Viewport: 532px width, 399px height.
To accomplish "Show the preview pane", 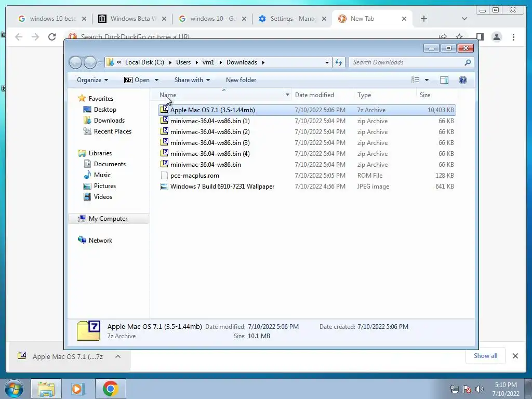I will pos(444,80).
